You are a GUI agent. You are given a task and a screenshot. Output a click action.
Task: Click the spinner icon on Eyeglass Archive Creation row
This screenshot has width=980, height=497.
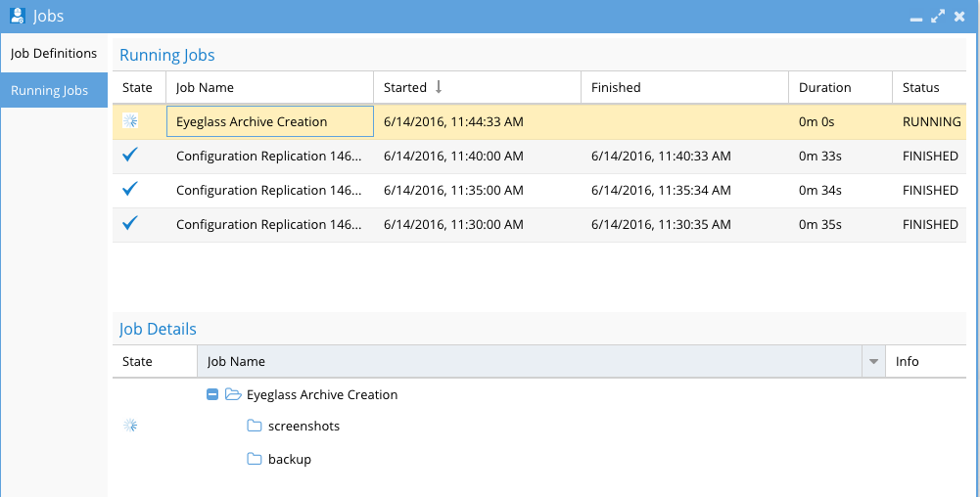130,121
